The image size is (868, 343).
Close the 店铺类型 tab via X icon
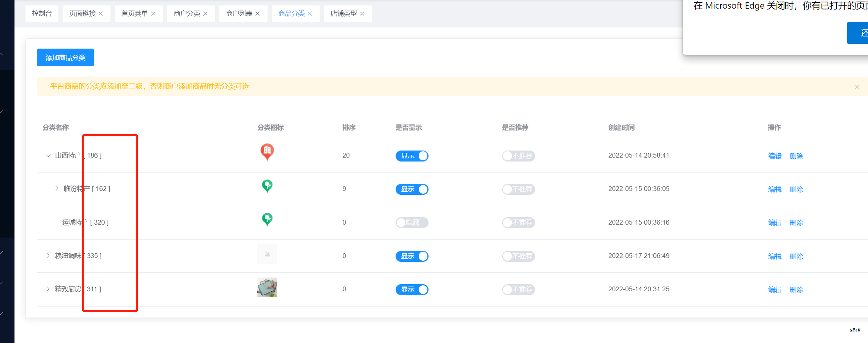[362, 14]
